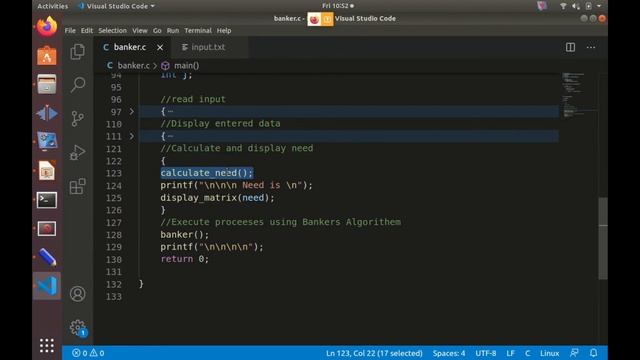640x360 pixels.
Task: Open Source Control view icon
Action: 78,118
